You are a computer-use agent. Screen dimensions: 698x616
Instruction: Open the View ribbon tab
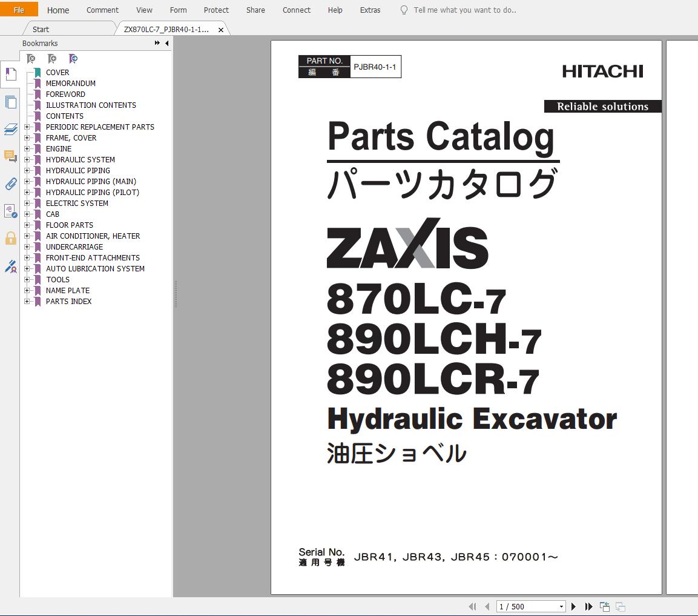pyautogui.click(x=144, y=10)
